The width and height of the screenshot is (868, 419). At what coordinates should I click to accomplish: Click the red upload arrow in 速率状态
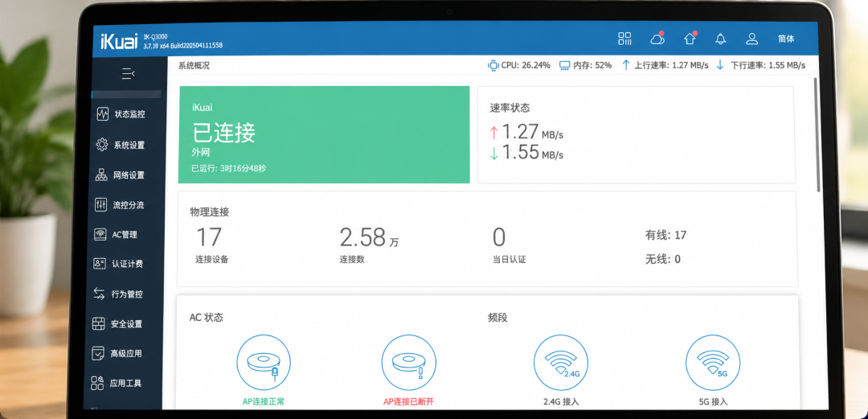(493, 133)
